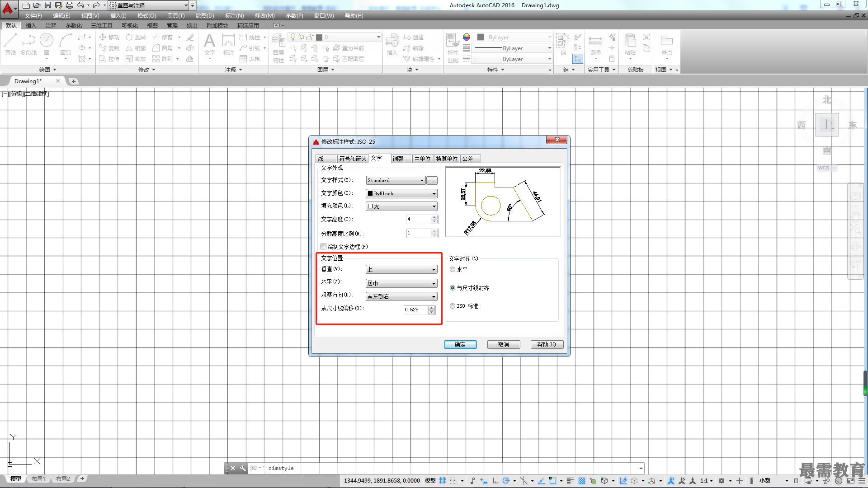The height and width of the screenshot is (488, 868).
Task: Open the 垂直 text position dropdown
Action: 401,269
